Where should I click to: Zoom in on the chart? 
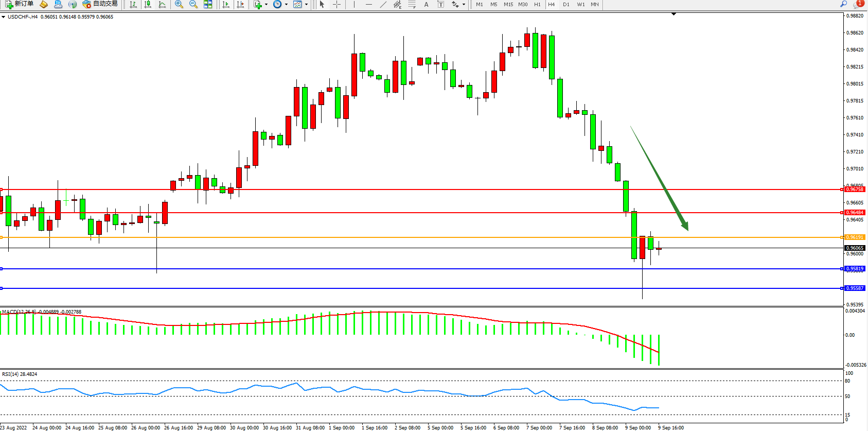(x=179, y=4)
